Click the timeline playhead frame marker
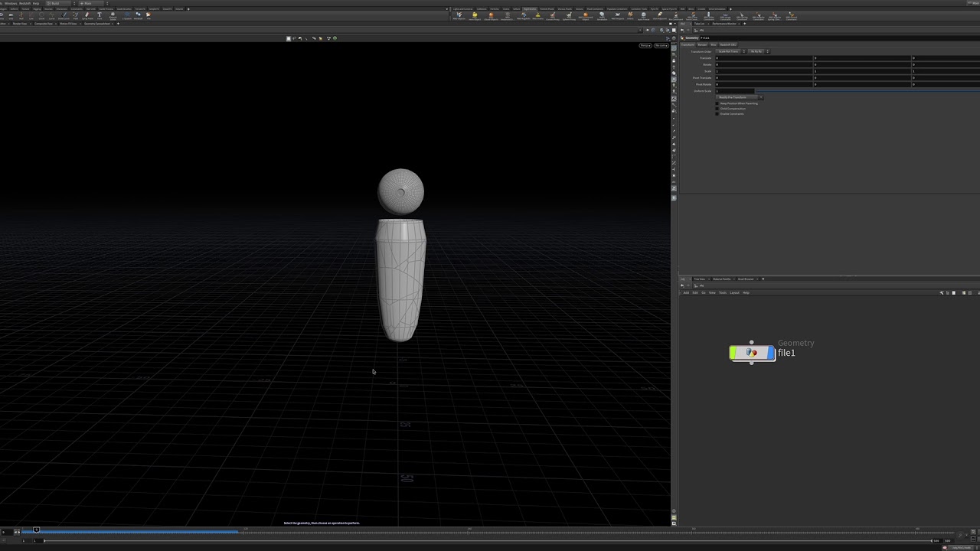 pyautogui.click(x=36, y=530)
